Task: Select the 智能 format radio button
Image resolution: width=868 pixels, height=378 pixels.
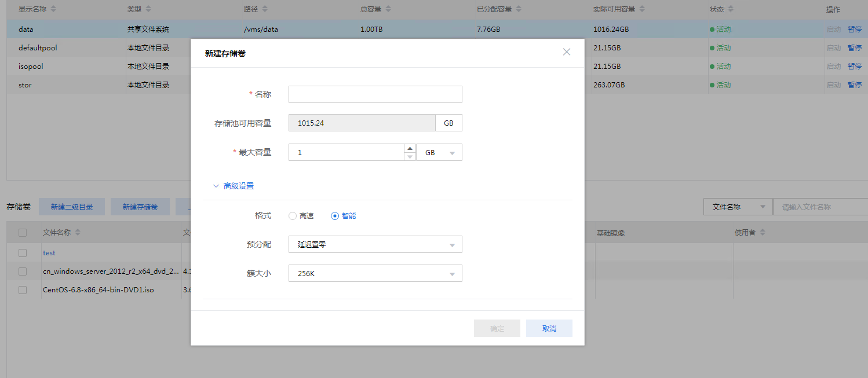Action: coord(334,216)
